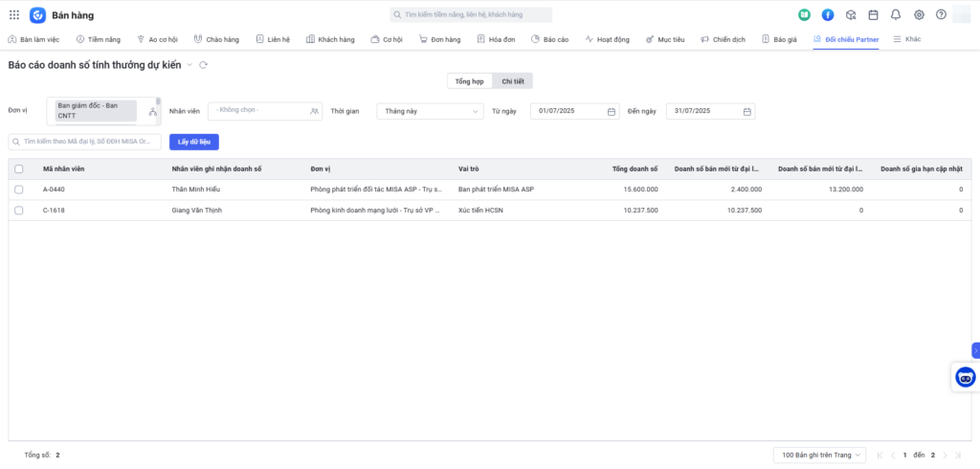Click the notification bell icon
The width and height of the screenshot is (980, 469).
point(896,14)
